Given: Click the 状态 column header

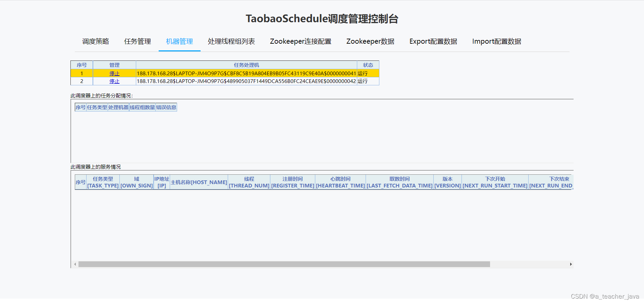Looking at the screenshot, I should (368, 65).
